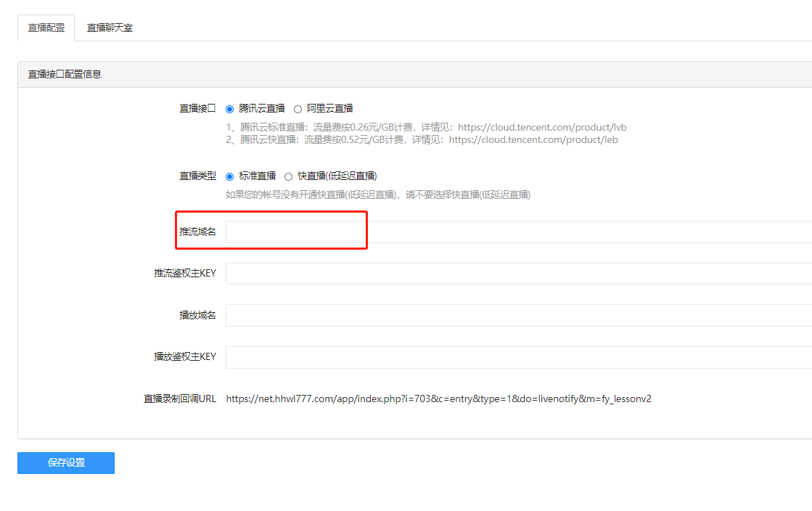This screenshot has height=511, width=812.
Task: Click the 直播接口配置信息 panel header
Action: (x=415, y=74)
